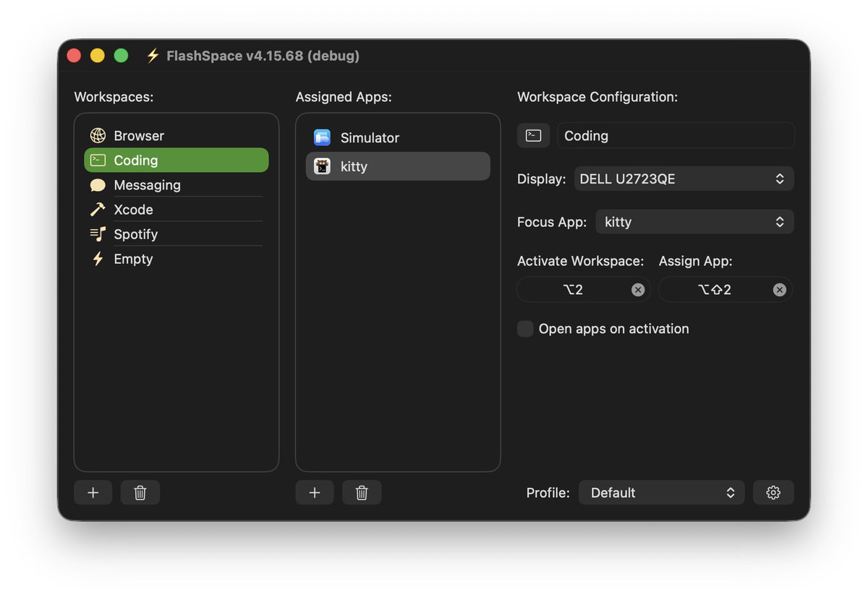The width and height of the screenshot is (868, 597).
Task: Click the workspace name field Coding
Action: [676, 135]
